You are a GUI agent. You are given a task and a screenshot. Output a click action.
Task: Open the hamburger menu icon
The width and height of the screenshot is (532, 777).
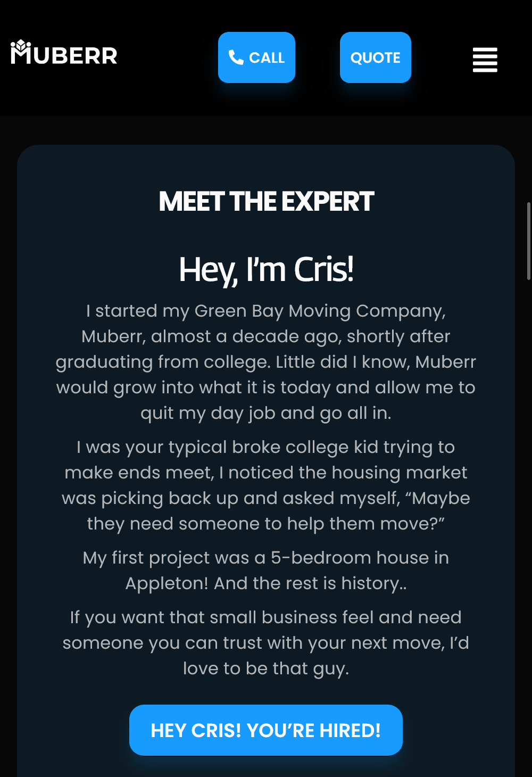coord(485,60)
